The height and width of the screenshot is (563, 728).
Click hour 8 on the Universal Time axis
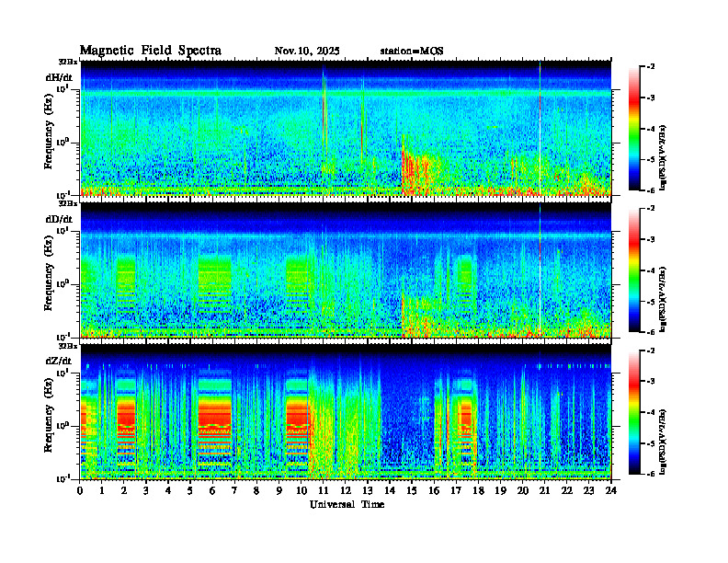coord(256,490)
